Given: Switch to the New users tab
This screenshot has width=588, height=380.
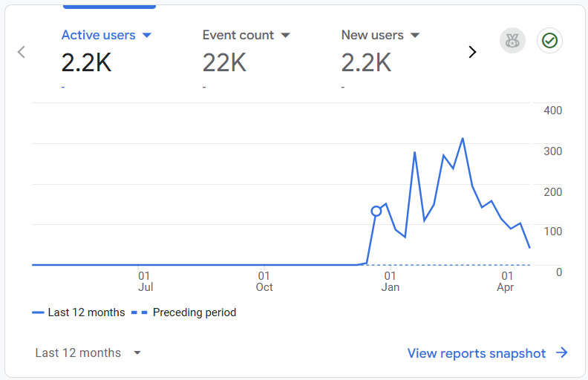Looking at the screenshot, I should 373,35.
